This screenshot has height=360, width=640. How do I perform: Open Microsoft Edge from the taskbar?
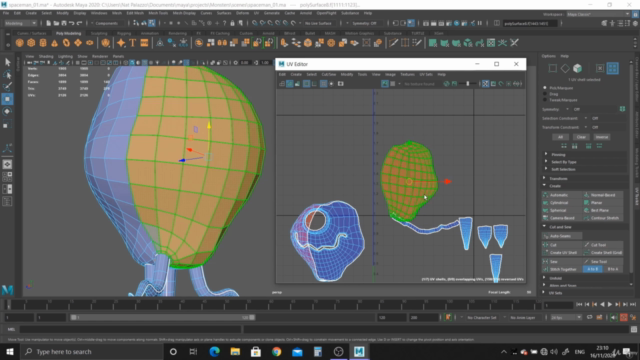[x=214, y=351]
